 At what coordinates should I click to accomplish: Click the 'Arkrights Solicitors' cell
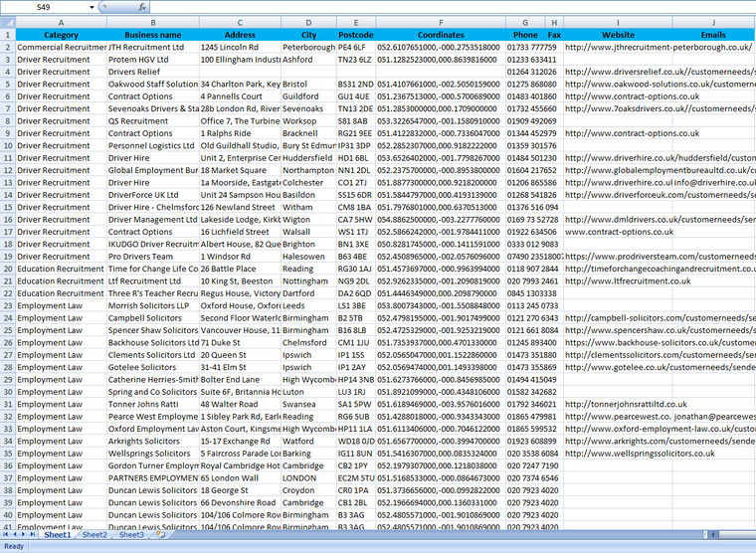[153, 442]
